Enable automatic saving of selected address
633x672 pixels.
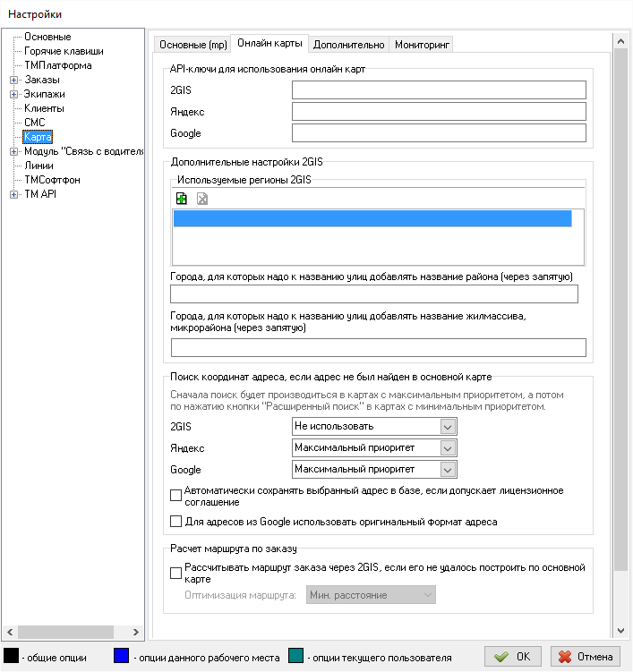pos(175,496)
